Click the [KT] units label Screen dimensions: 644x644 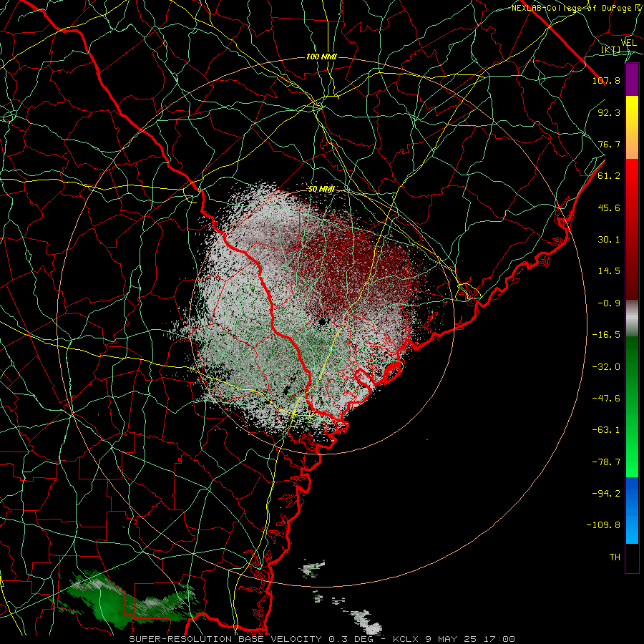[610, 50]
